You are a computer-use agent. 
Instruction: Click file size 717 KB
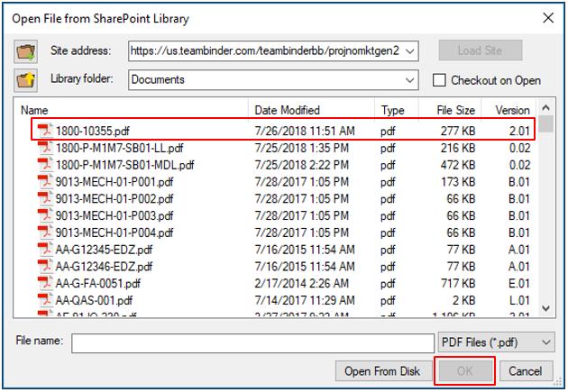coord(458,283)
